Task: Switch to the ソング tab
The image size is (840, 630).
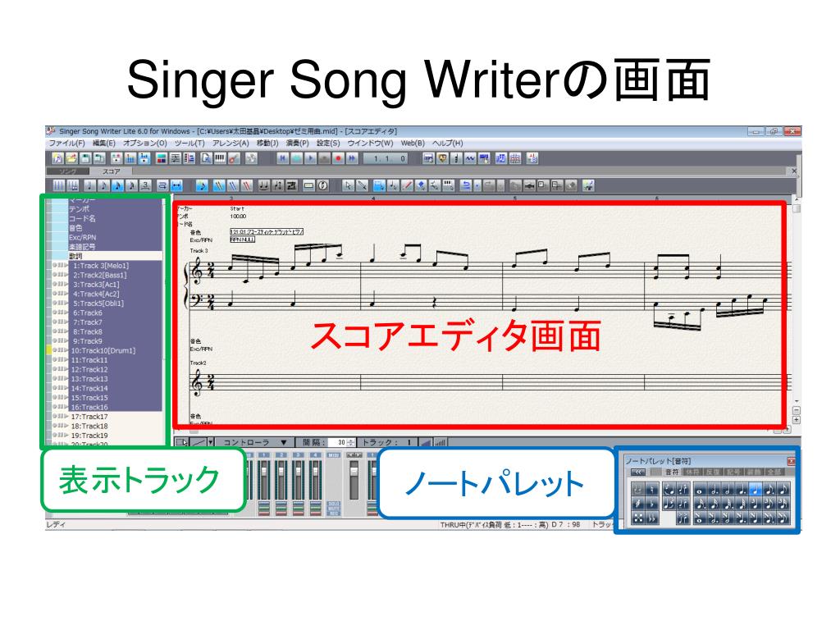Action: click(x=68, y=171)
